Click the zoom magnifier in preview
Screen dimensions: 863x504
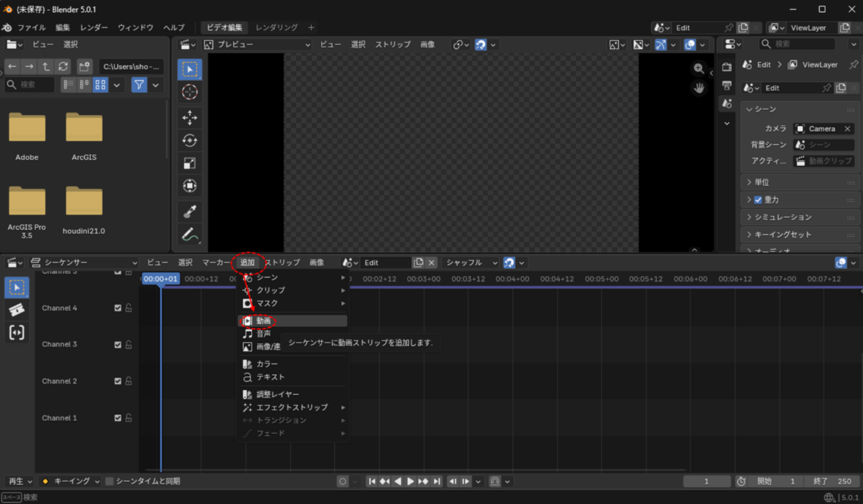pyautogui.click(x=698, y=69)
